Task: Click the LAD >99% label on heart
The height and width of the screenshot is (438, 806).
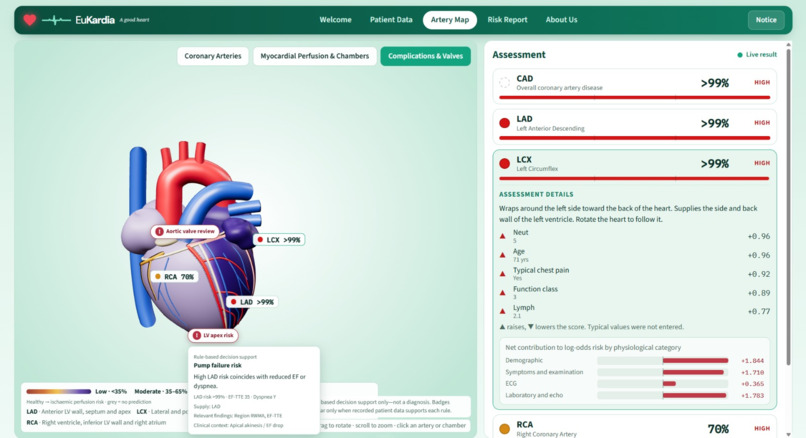Action: pyautogui.click(x=252, y=302)
